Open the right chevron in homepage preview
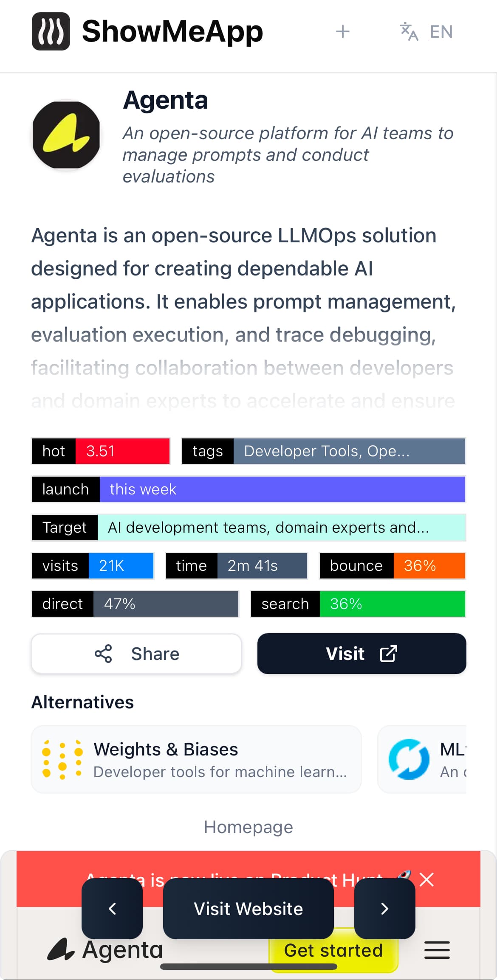This screenshot has height=980, width=497. 384,909
